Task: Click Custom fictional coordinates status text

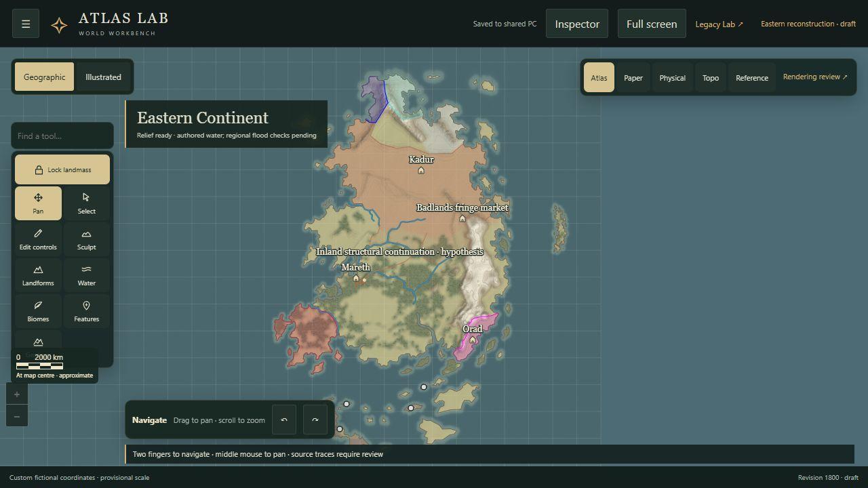Action: coord(79,477)
